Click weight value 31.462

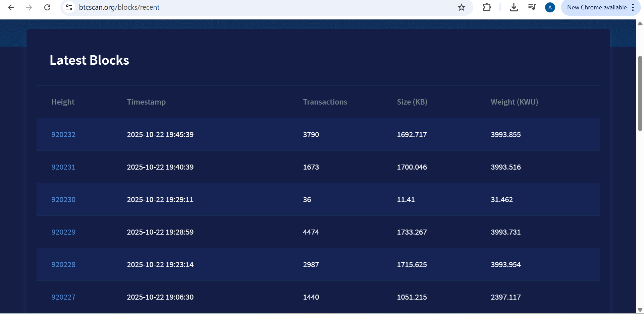pyautogui.click(x=502, y=200)
